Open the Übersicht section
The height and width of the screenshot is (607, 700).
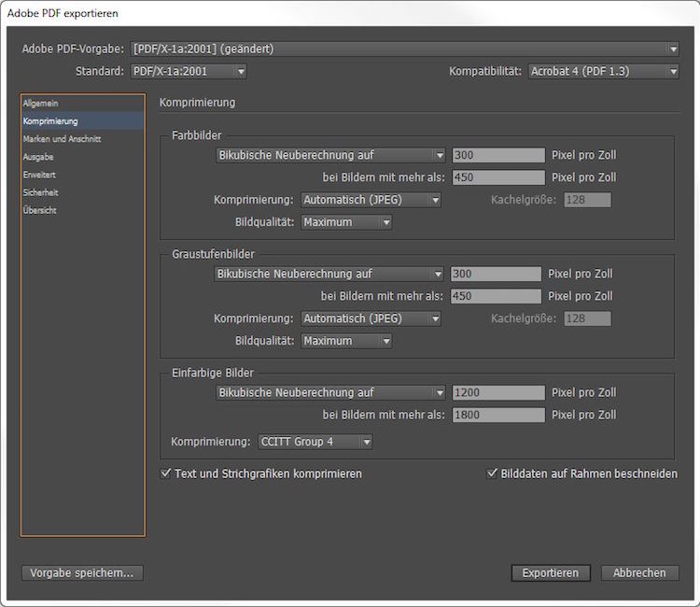click(82, 210)
